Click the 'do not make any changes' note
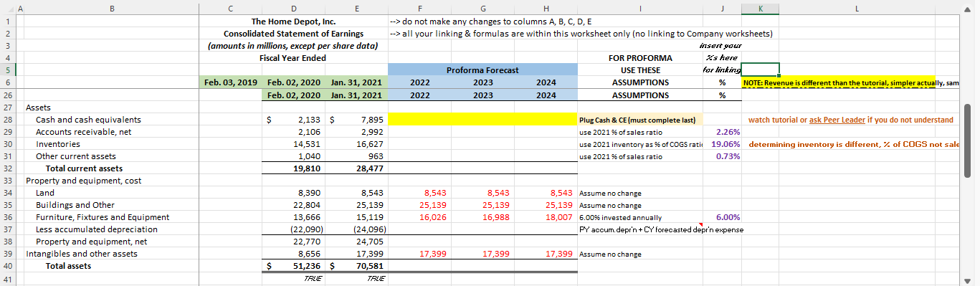The image size is (980, 286). coord(490,21)
